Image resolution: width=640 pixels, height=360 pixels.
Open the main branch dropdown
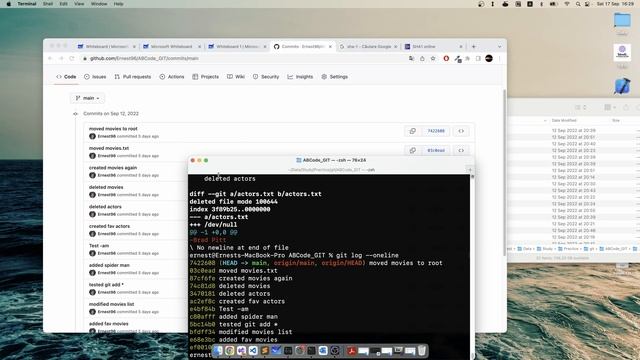[87, 98]
